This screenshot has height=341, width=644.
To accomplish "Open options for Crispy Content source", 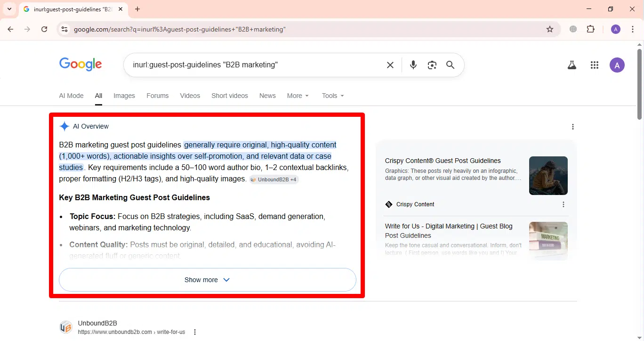I will (x=563, y=204).
